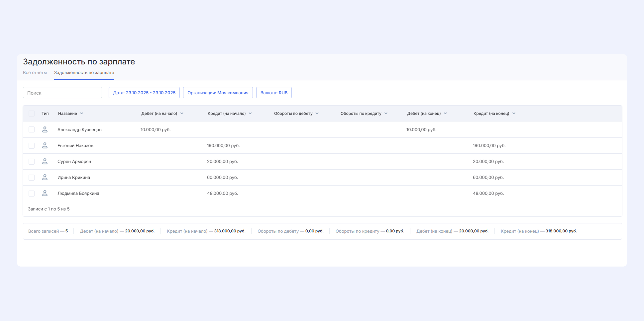
Task: Toggle the select-all checkbox in the table header
Action: (32, 114)
